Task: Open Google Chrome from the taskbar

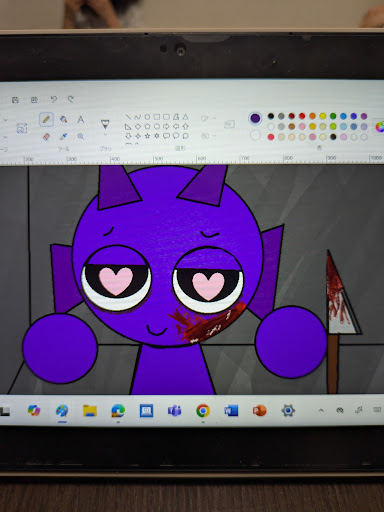Action: click(203, 411)
